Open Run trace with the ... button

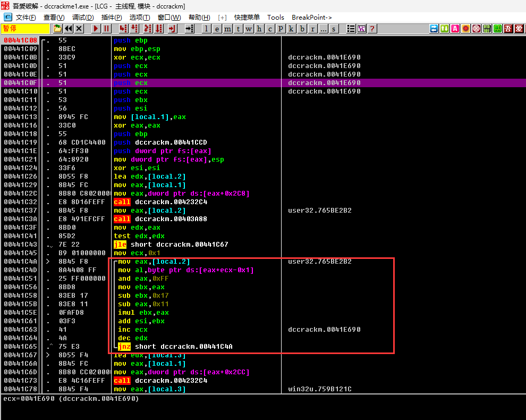click(x=323, y=29)
